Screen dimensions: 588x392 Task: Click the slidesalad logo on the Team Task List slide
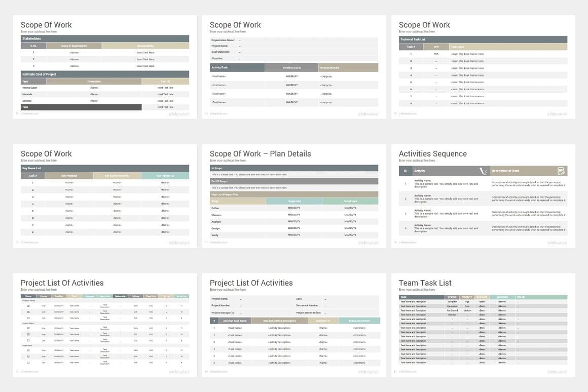click(557, 371)
